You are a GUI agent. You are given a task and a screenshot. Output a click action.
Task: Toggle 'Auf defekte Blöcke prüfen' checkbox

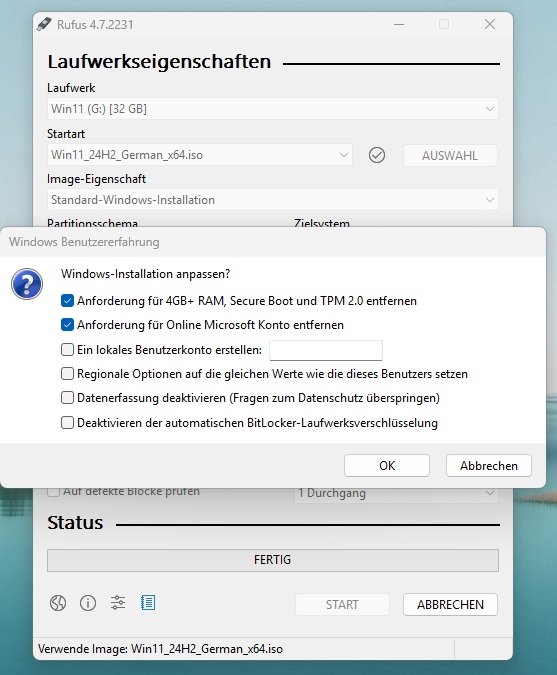click(53, 491)
